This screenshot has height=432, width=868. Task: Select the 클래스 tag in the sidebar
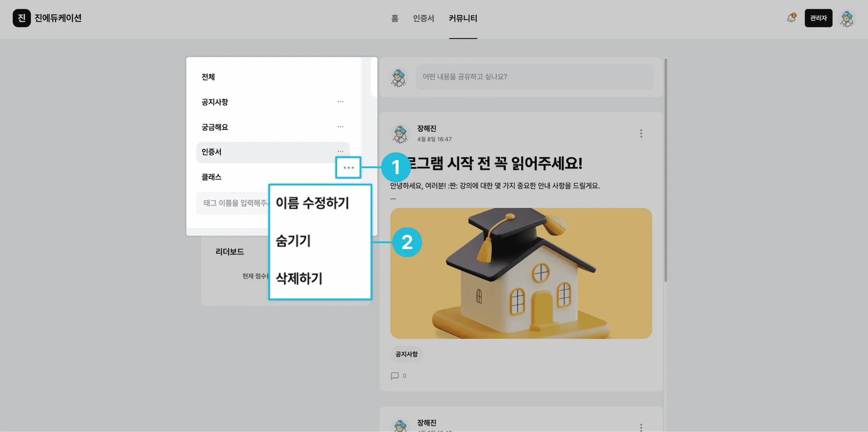[x=212, y=177]
